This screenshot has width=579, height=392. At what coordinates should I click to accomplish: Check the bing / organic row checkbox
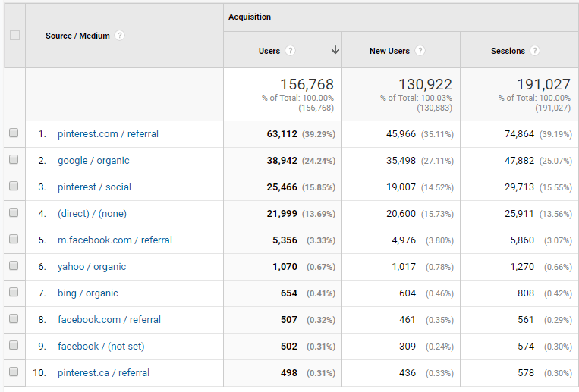(14, 293)
